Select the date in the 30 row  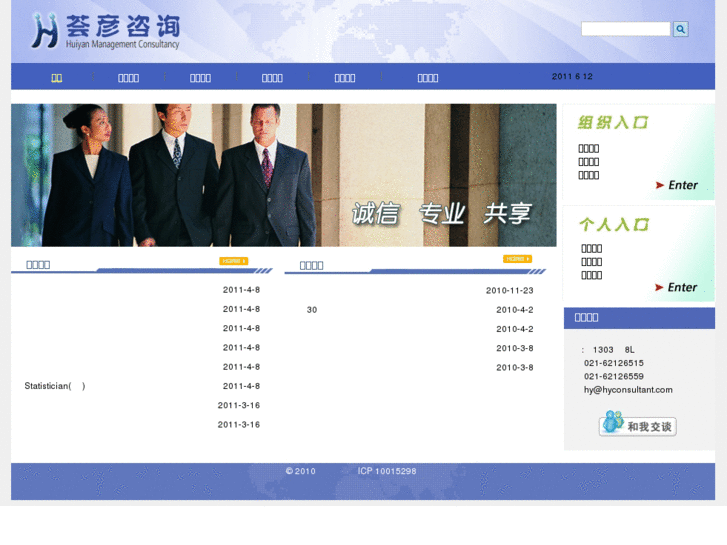coord(515,310)
